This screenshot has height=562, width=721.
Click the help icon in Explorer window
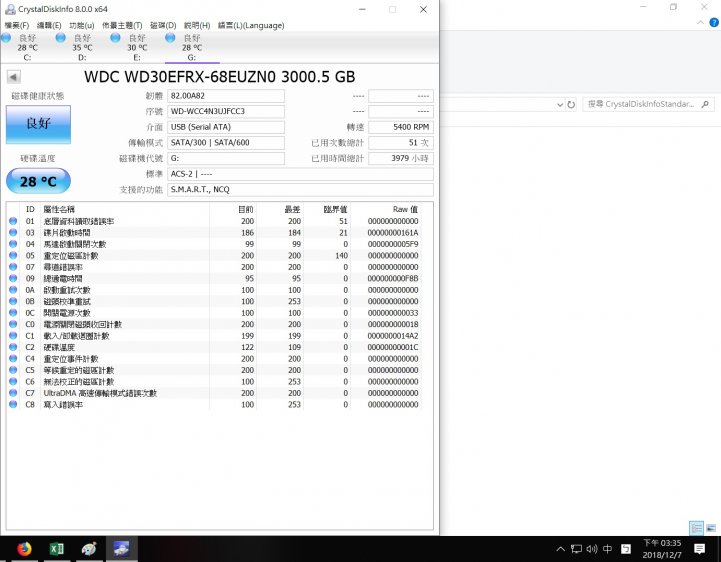[714, 22]
